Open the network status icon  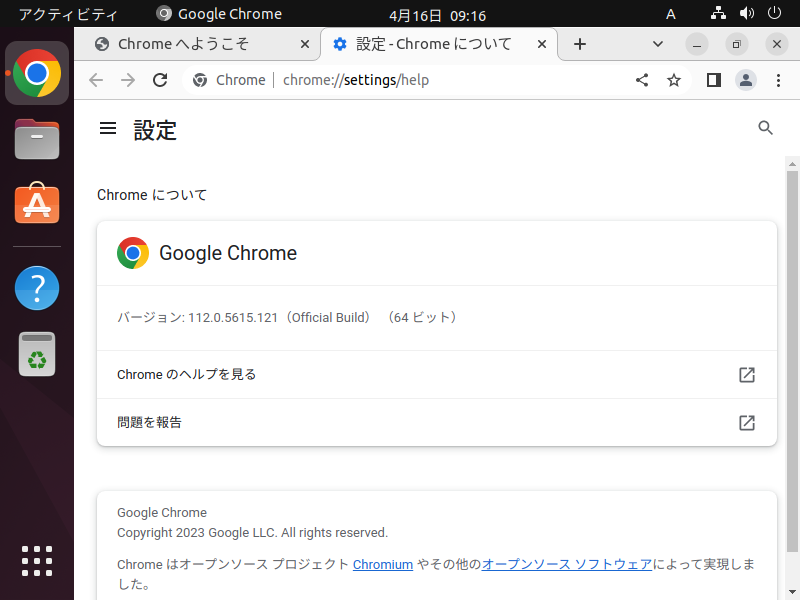tap(718, 13)
